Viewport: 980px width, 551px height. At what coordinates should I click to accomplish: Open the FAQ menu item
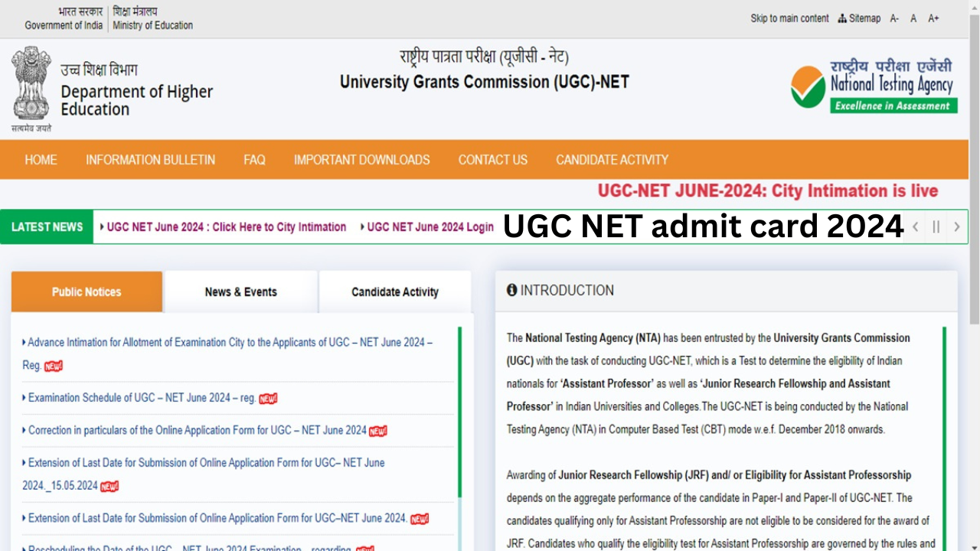254,160
